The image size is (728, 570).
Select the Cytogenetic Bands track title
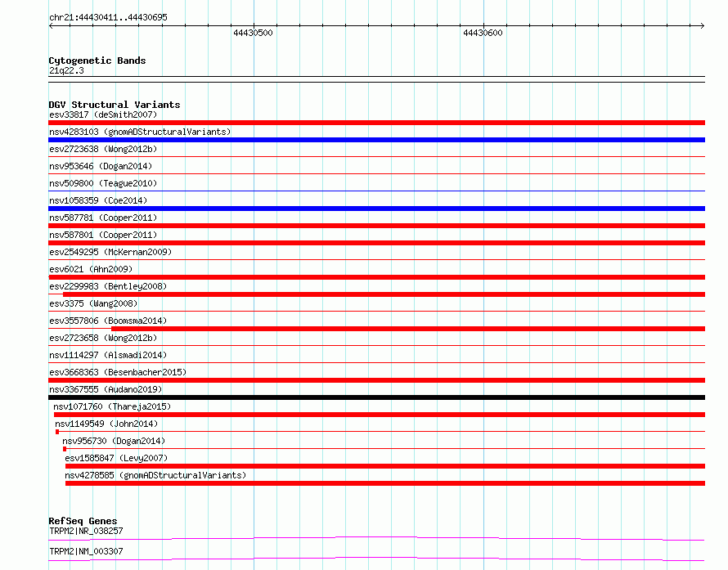coord(97,61)
